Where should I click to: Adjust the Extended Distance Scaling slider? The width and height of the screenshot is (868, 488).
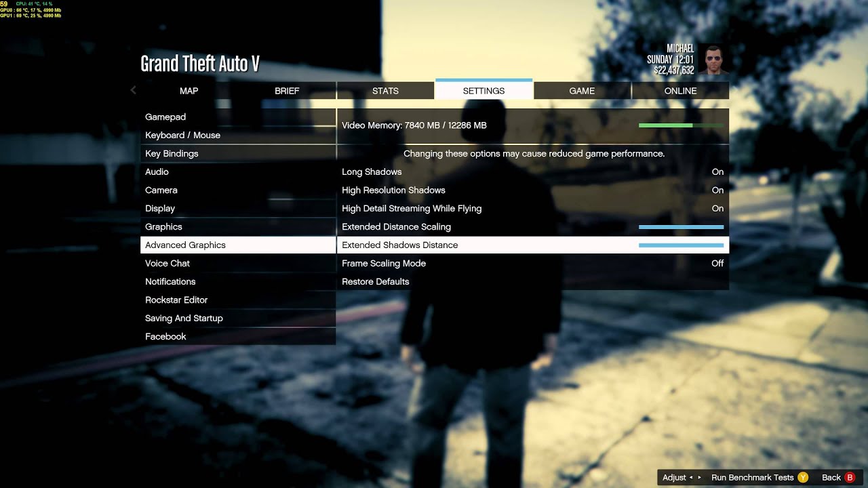point(682,227)
